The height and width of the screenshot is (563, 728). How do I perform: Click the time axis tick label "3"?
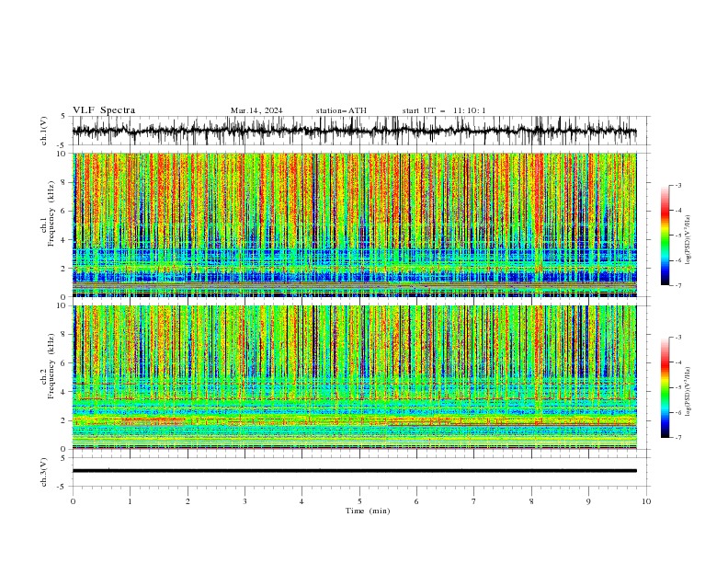pos(245,501)
